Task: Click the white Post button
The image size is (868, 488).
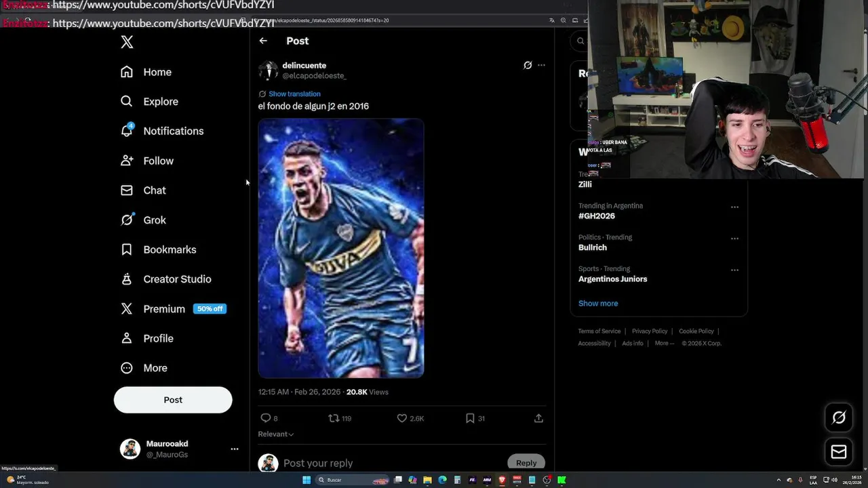Action: (173, 400)
